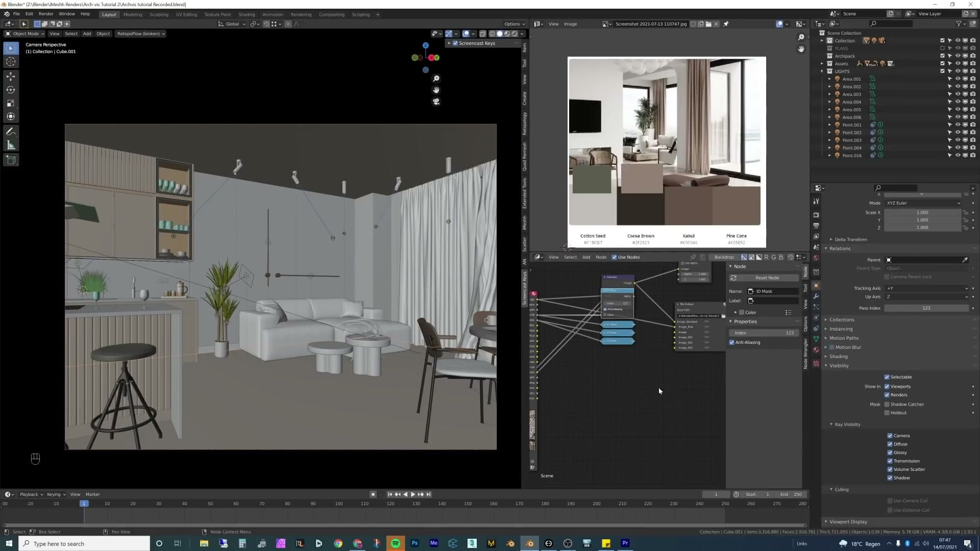The width and height of the screenshot is (980, 551).
Task: Click the viewport zoom magnifier icon
Action: pos(436,79)
